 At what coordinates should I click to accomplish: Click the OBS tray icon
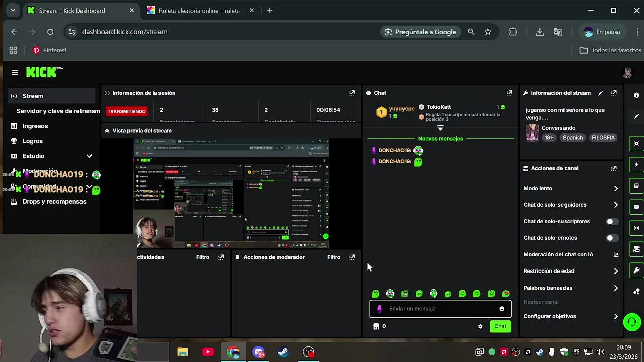click(516, 352)
